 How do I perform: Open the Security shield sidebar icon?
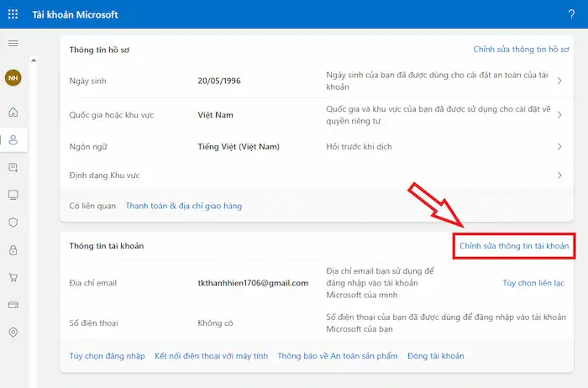13,223
